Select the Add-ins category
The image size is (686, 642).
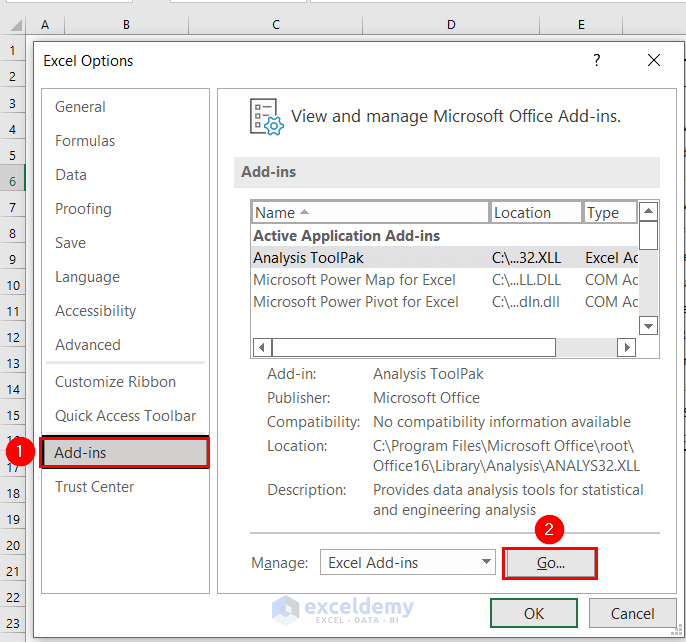coord(125,453)
